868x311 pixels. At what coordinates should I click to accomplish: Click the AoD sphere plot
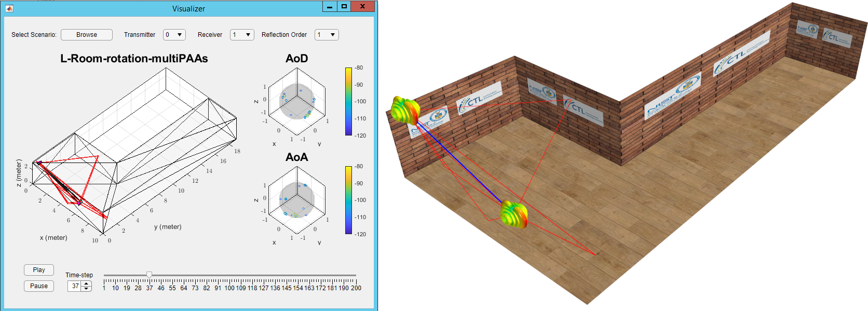coord(297,101)
